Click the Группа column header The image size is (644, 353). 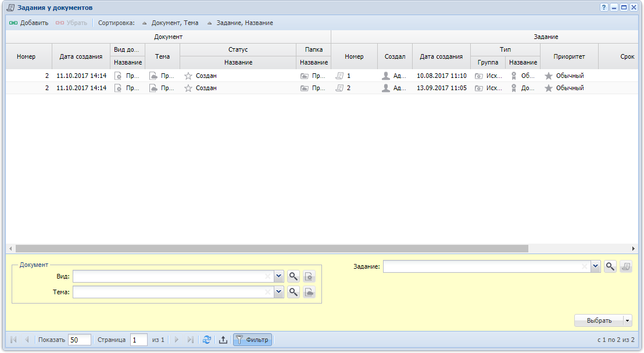coord(488,62)
